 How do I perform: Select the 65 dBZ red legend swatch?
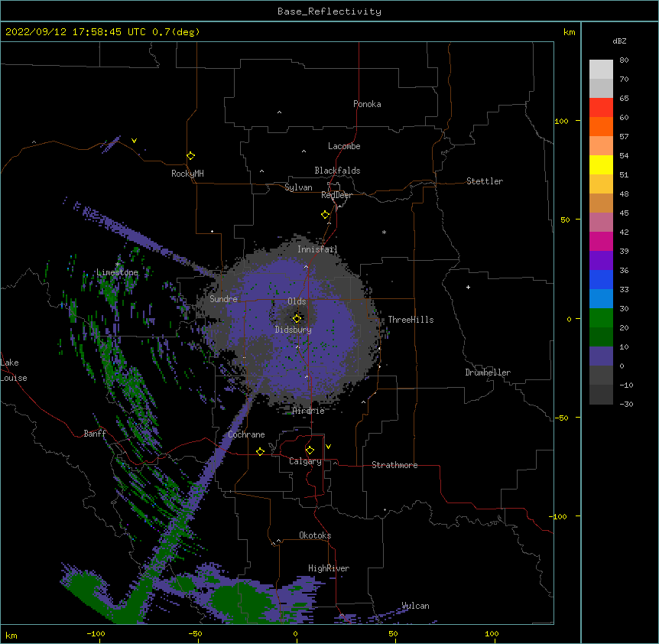pos(601,107)
